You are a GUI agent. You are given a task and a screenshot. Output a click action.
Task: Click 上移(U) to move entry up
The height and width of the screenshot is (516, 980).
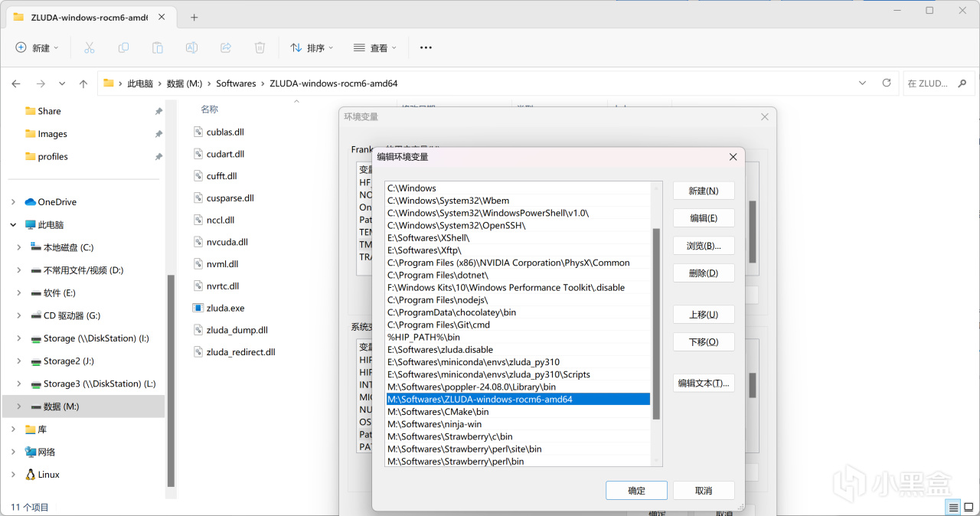704,315
